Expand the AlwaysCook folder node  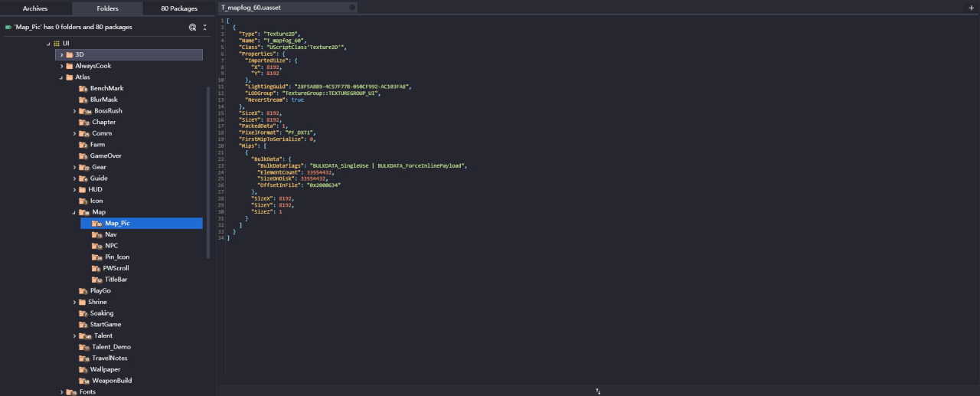(x=61, y=66)
